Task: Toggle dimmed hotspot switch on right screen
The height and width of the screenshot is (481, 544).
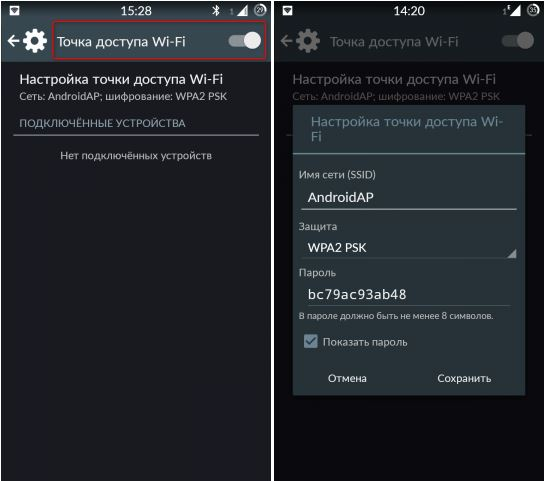Action: [x=518, y=41]
